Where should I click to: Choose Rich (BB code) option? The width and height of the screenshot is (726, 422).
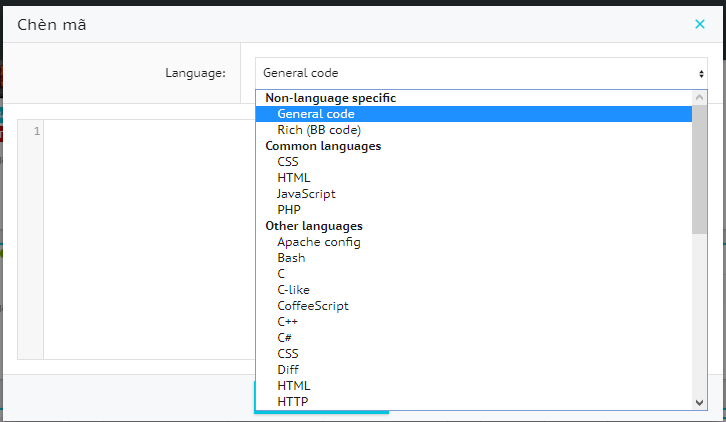click(x=319, y=130)
